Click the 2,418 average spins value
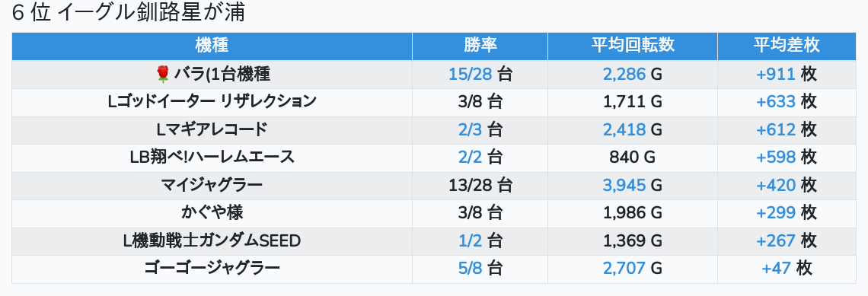This screenshot has width=868, height=296. [624, 129]
